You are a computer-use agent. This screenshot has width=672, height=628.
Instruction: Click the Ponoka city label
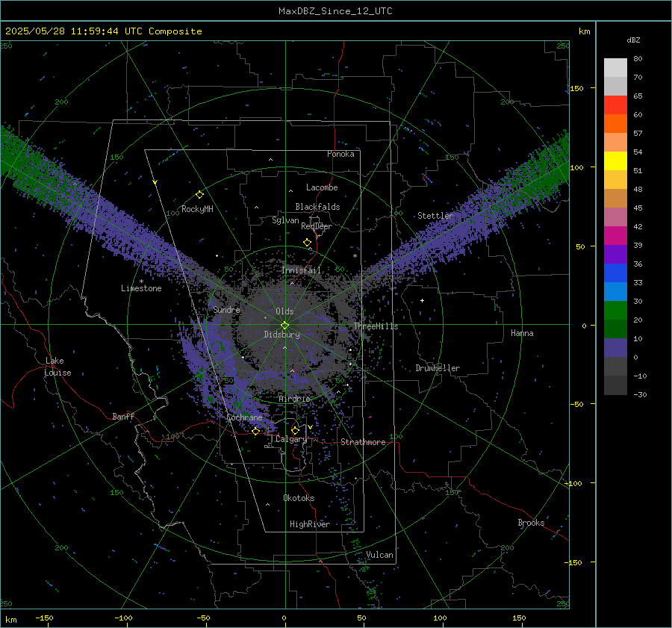pyautogui.click(x=340, y=154)
